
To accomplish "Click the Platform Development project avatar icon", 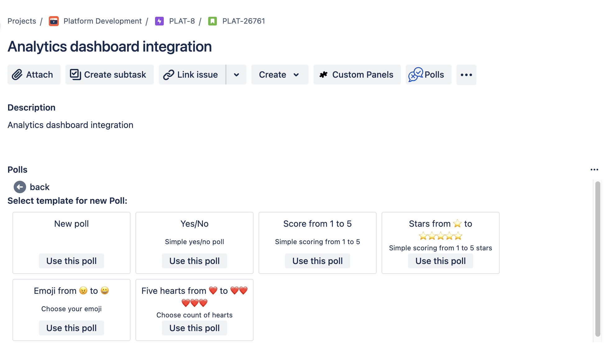I will tap(53, 21).
